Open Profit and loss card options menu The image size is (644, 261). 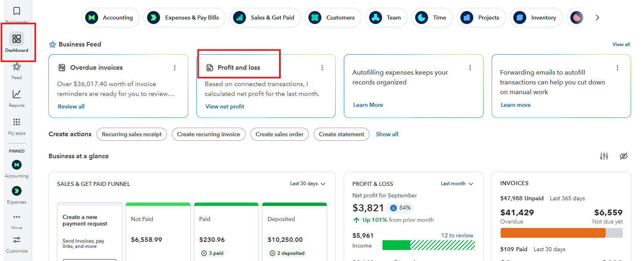coord(322,68)
